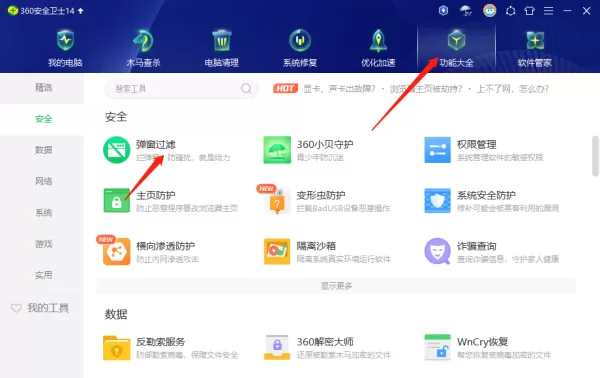Click the umbrella title-bar icon

pos(466,11)
